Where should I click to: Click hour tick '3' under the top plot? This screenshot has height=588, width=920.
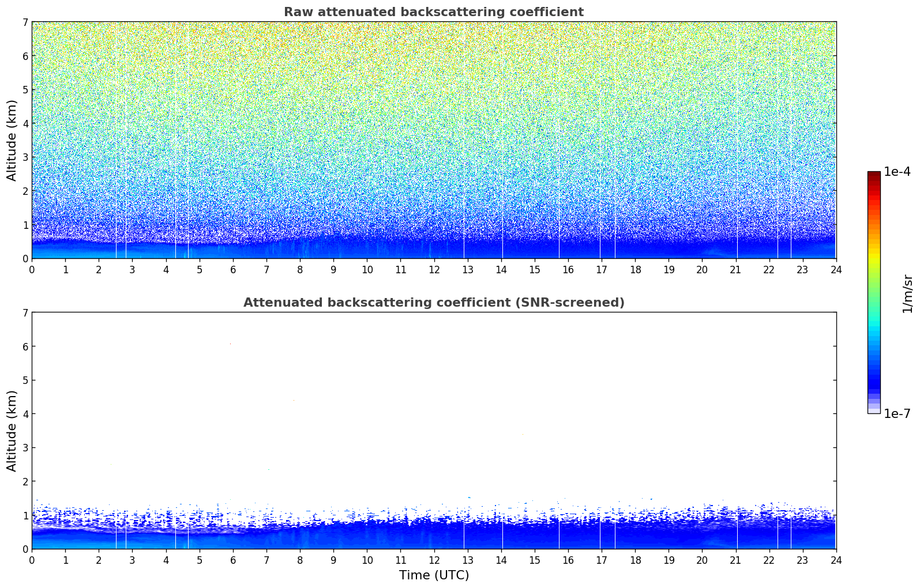coord(132,270)
